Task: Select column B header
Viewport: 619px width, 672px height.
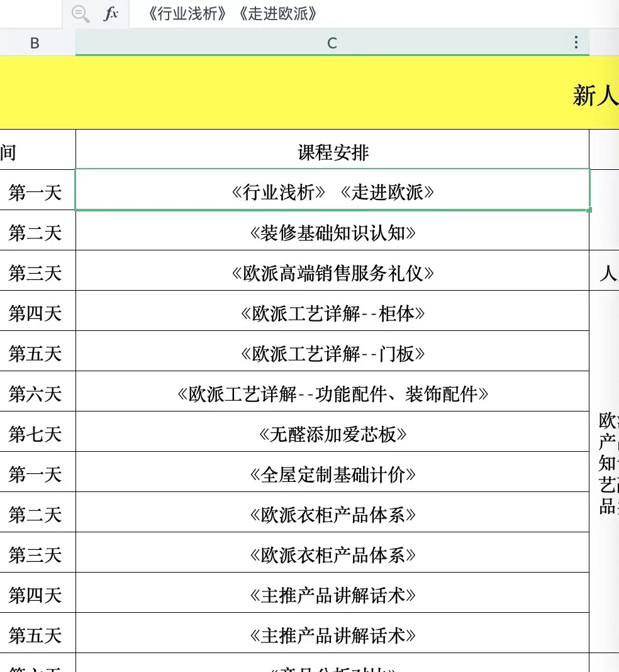Action: coord(35,43)
